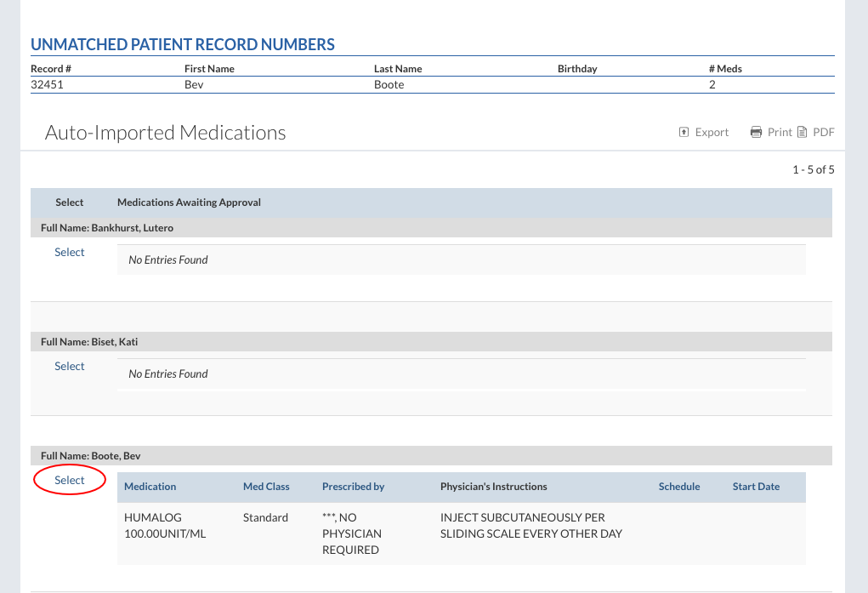Click unmatched record number 32451
The image size is (868, 593).
(48, 84)
